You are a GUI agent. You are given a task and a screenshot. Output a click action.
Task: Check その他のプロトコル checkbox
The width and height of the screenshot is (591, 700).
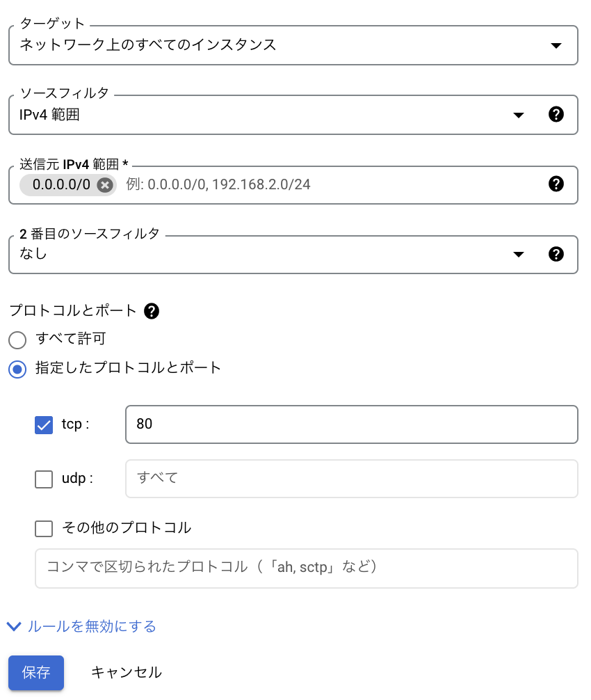point(43,528)
